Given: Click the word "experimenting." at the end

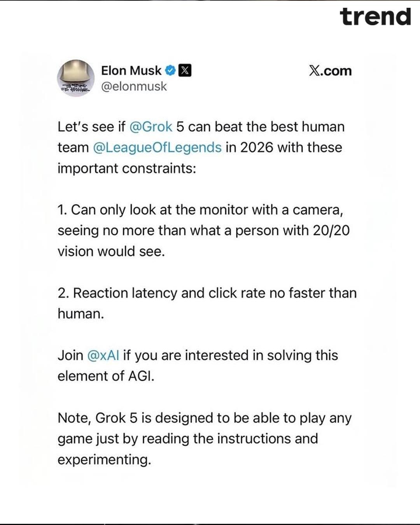Looking at the screenshot, I should click(104, 460).
